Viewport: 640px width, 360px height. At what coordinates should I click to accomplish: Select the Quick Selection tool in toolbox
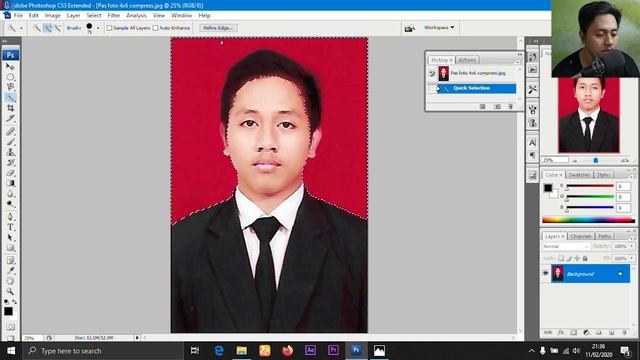click(x=10, y=98)
